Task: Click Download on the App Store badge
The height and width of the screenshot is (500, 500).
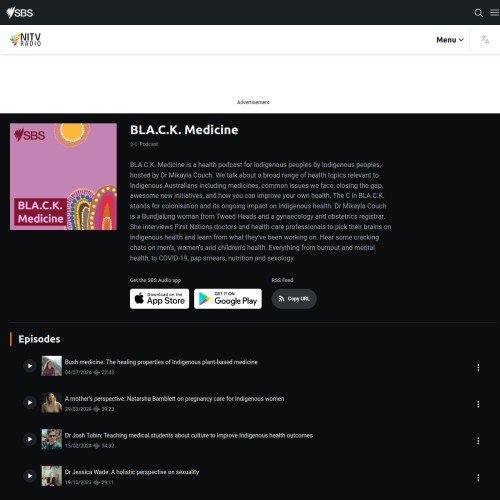Action: tap(159, 299)
